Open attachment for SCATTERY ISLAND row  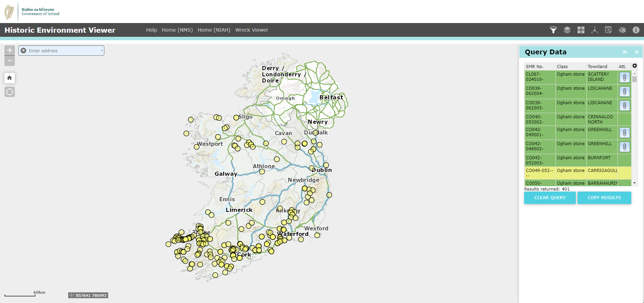coord(624,77)
